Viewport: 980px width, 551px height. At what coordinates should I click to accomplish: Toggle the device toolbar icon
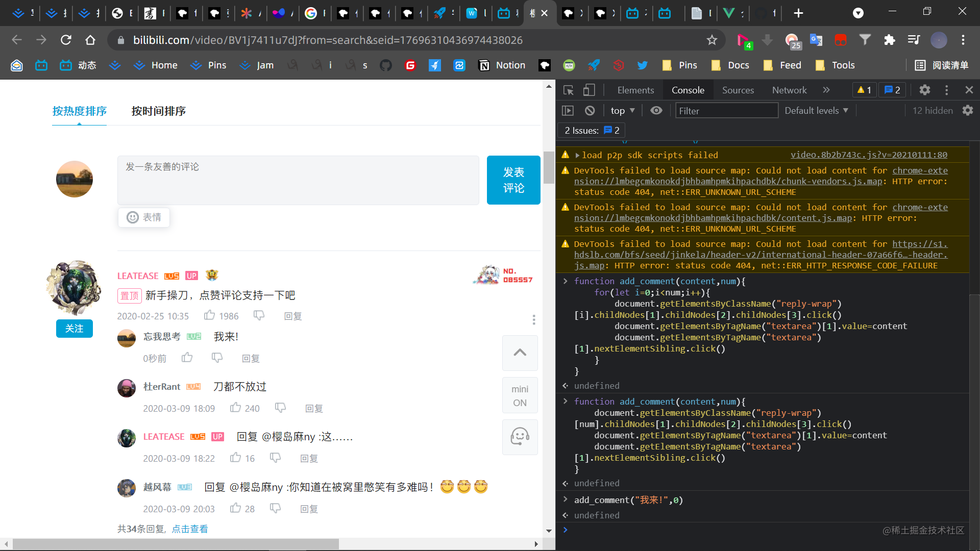pos(589,90)
